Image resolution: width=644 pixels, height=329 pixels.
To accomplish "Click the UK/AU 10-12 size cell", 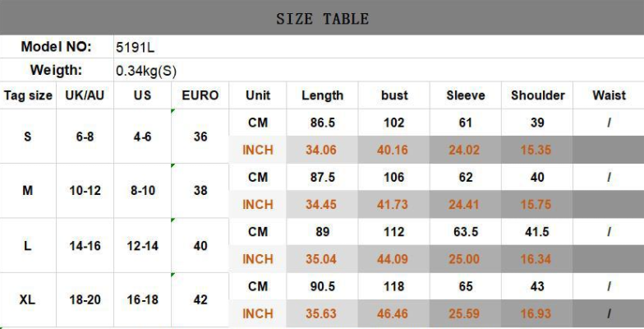I will [x=85, y=190].
